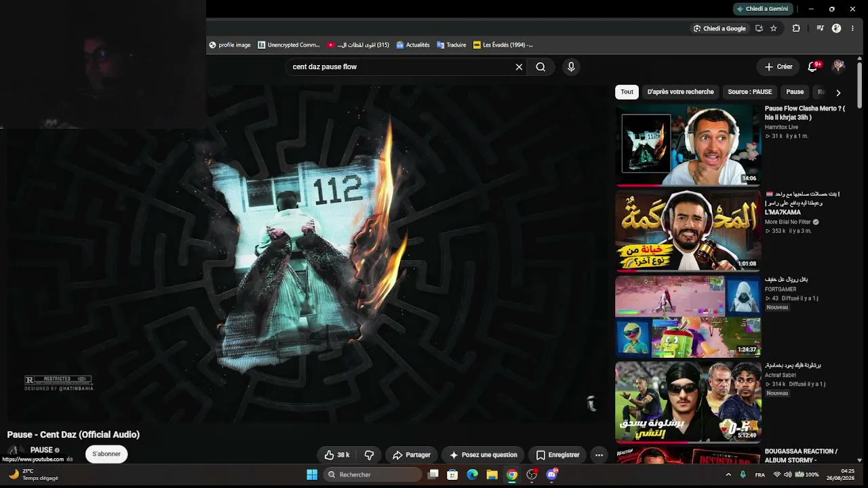
Task: Open Task View on taskbar
Action: click(433, 474)
